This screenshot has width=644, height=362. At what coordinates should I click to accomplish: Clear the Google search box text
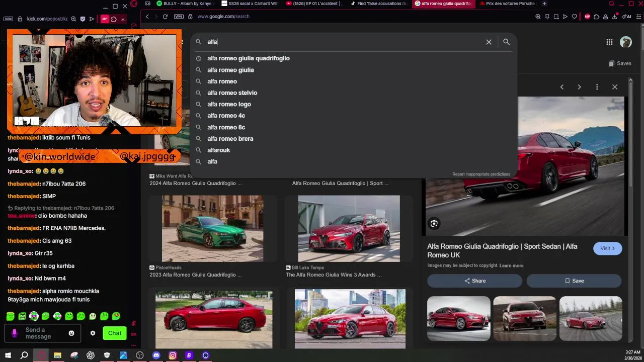click(489, 42)
